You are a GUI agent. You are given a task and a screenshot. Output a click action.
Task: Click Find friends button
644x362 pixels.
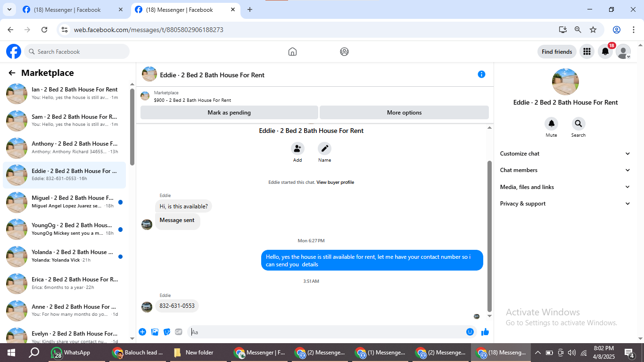(557, 52)
